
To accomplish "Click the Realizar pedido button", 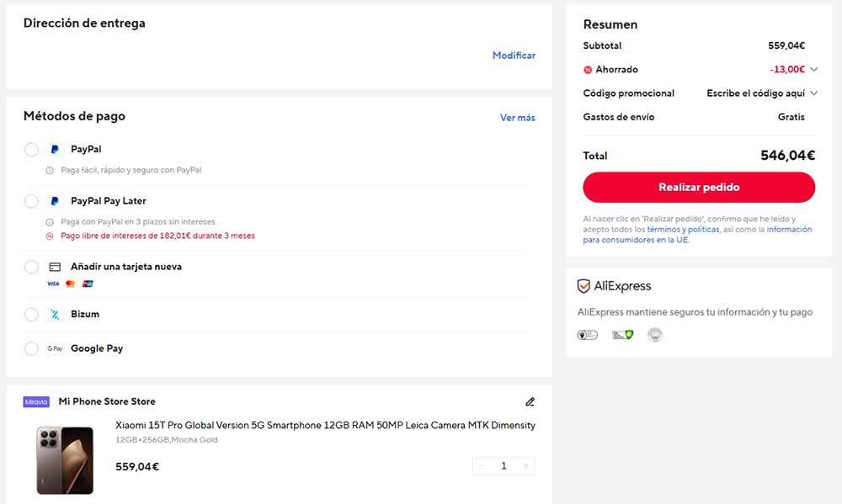I will pos(699,187).
